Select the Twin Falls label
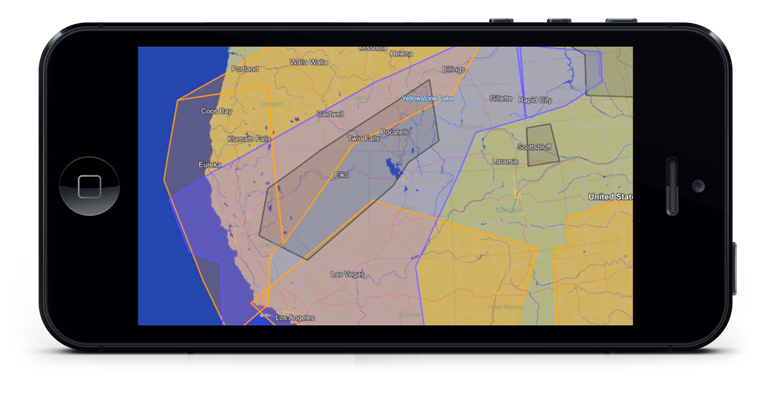 pos(364,138)
